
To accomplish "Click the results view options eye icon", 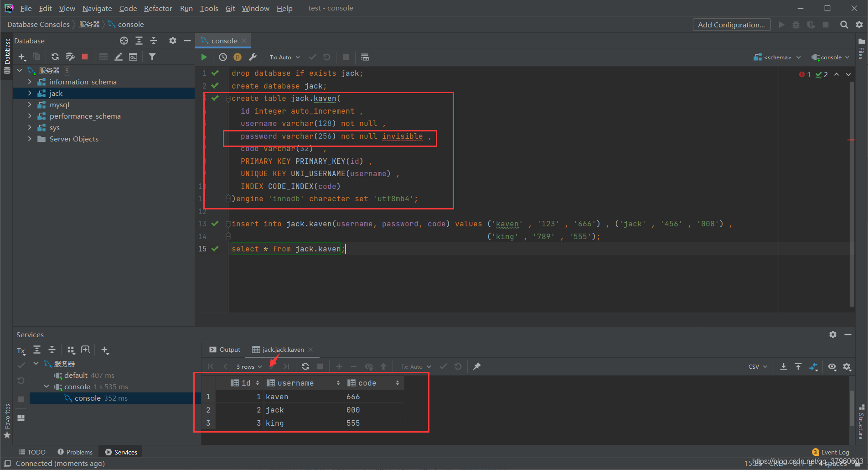I will coord(832,366).
